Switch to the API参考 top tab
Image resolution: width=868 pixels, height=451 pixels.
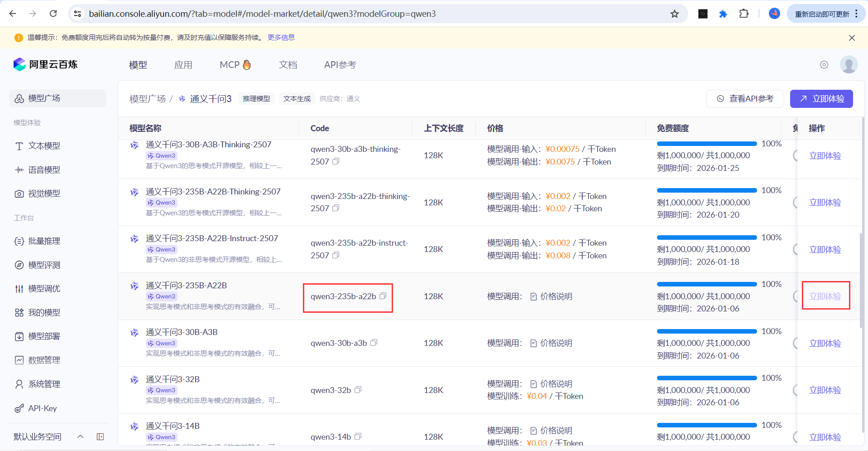click(340, 65)
